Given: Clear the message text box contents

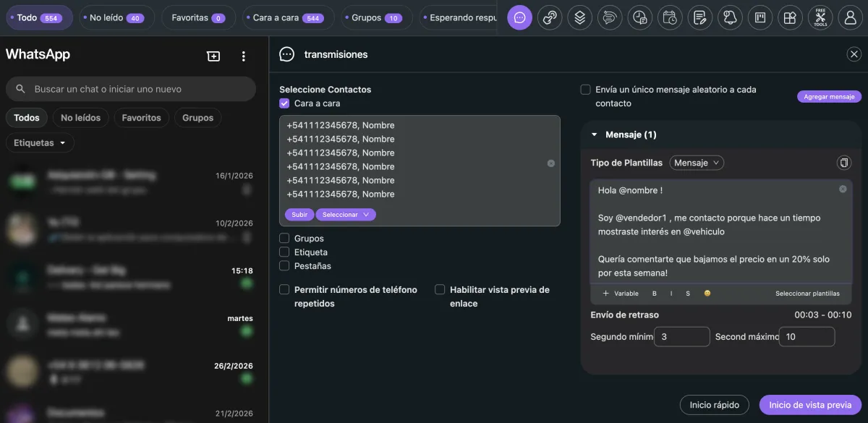Looking at the screenshot, I should 843,189.
